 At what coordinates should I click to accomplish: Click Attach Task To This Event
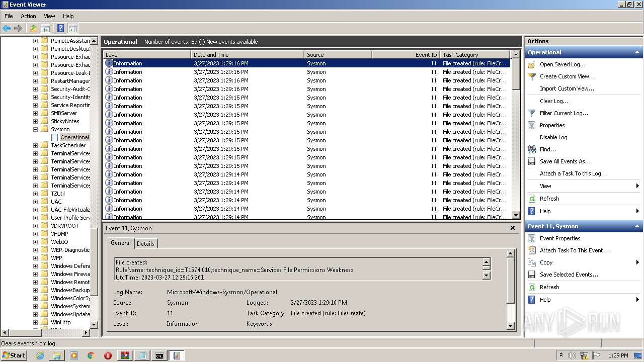574,250
